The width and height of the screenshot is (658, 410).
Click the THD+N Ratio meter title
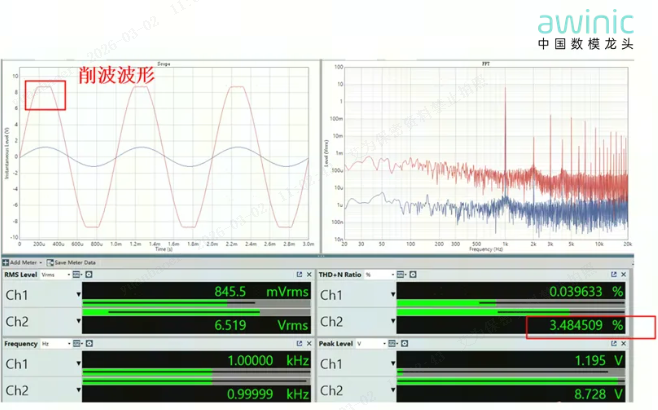340,275
